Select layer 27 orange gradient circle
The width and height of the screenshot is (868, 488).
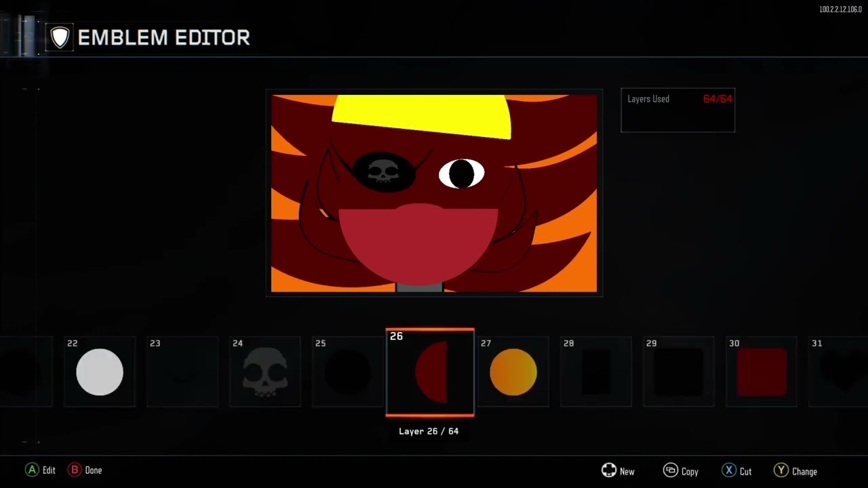click(x=513, y=371)
